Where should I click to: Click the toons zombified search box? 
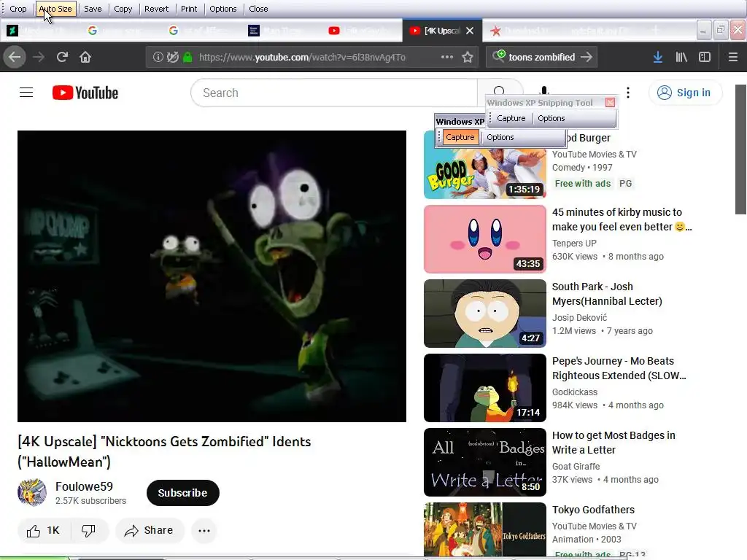(x=541, y=57)
